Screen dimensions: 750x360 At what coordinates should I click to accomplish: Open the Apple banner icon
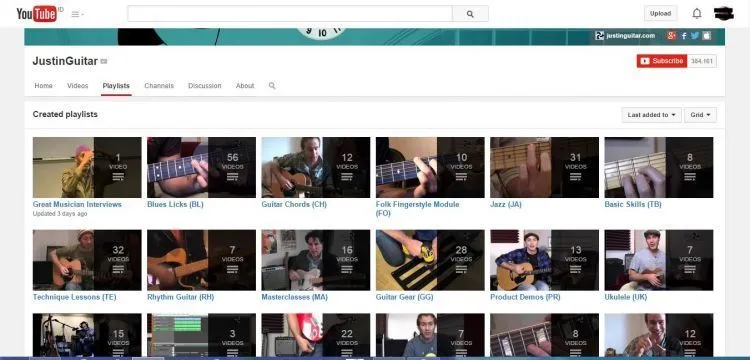click(x=706, y=35)
